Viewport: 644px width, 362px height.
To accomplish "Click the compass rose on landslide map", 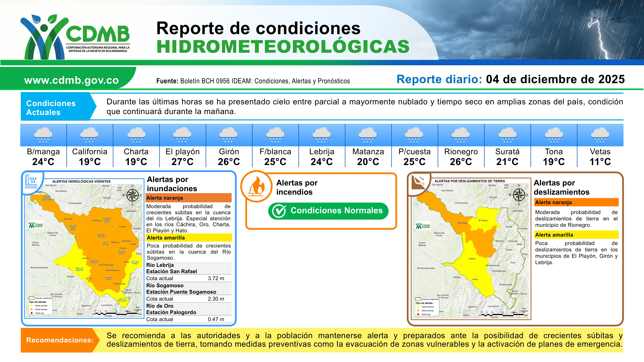I will click(519, 195).
